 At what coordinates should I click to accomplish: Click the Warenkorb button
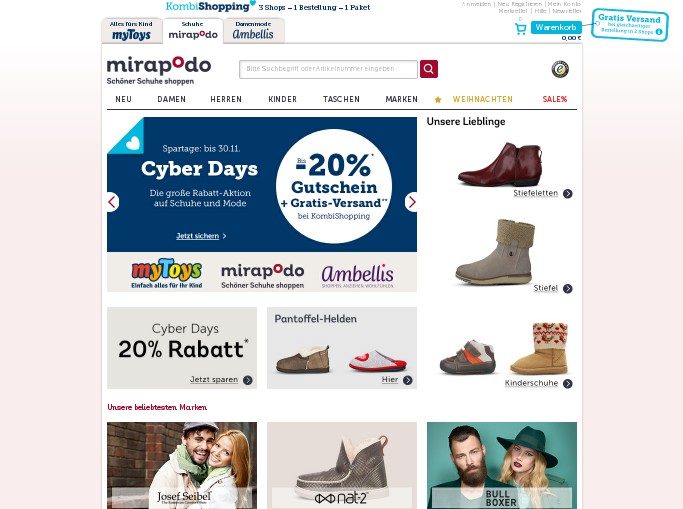point(556,27)
